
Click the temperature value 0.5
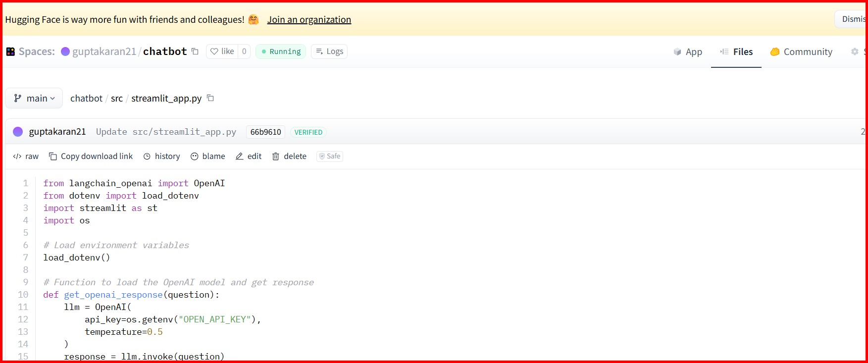point(155,332)
